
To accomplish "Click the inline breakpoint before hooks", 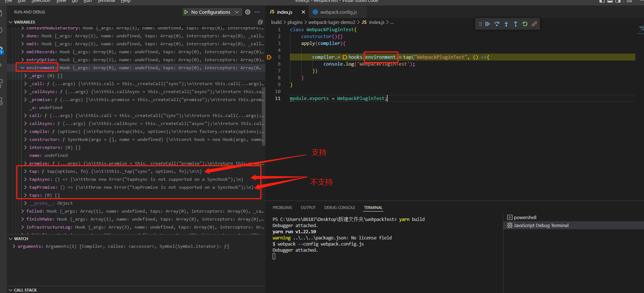I will (x=345, y=57).
